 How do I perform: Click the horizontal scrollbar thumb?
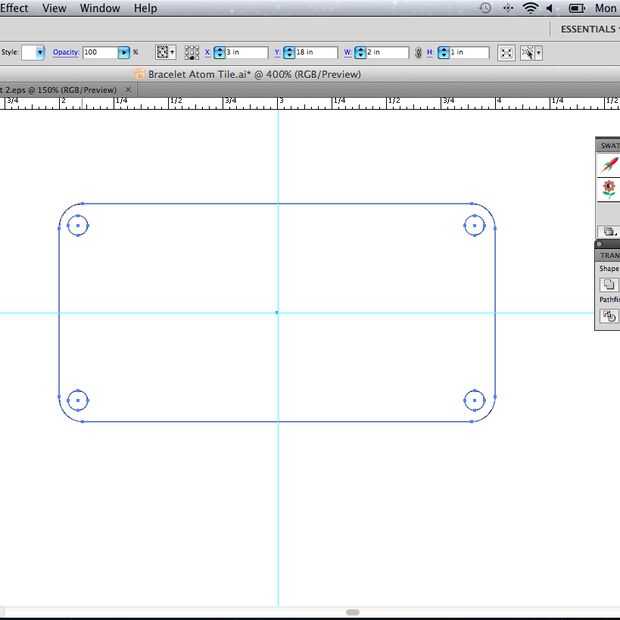(x=353, y=612)
